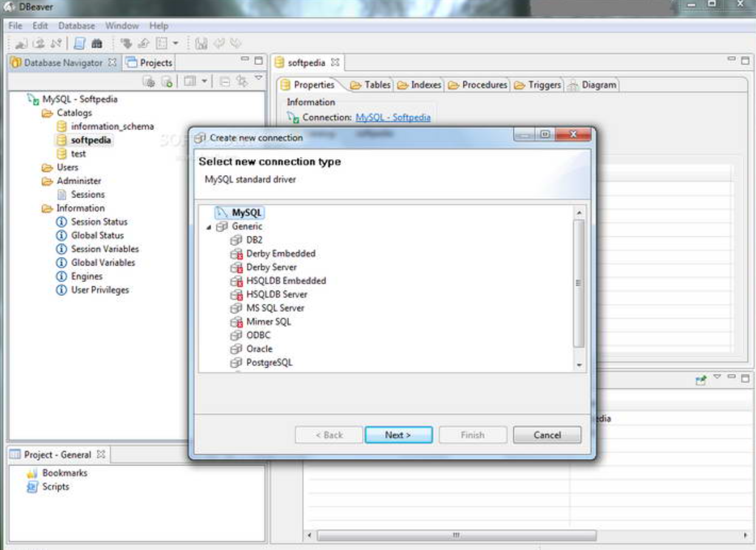Click the softpedia catalog icon in navigator

pos(61,140)
